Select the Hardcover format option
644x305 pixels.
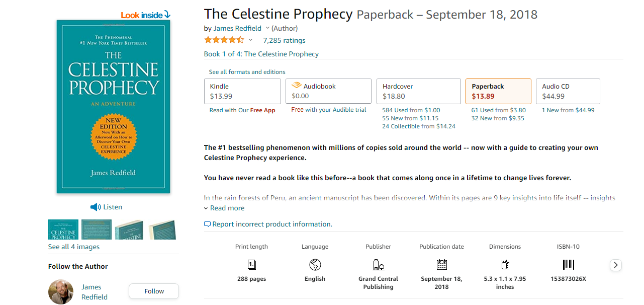pyautogui.click(x=418, y=91)
